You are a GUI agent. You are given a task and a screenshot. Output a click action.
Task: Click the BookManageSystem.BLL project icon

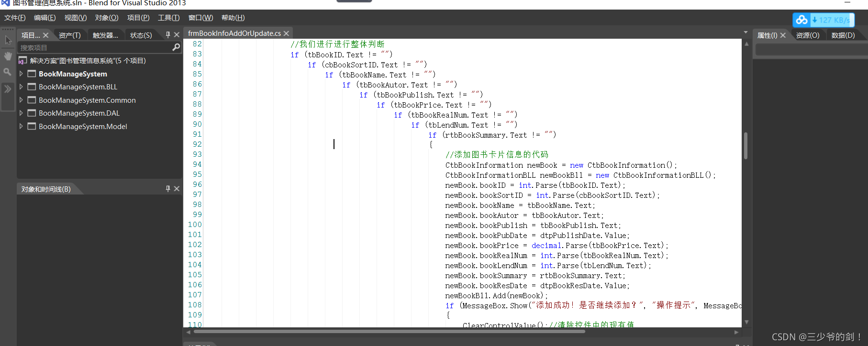[x=32, y=86]
